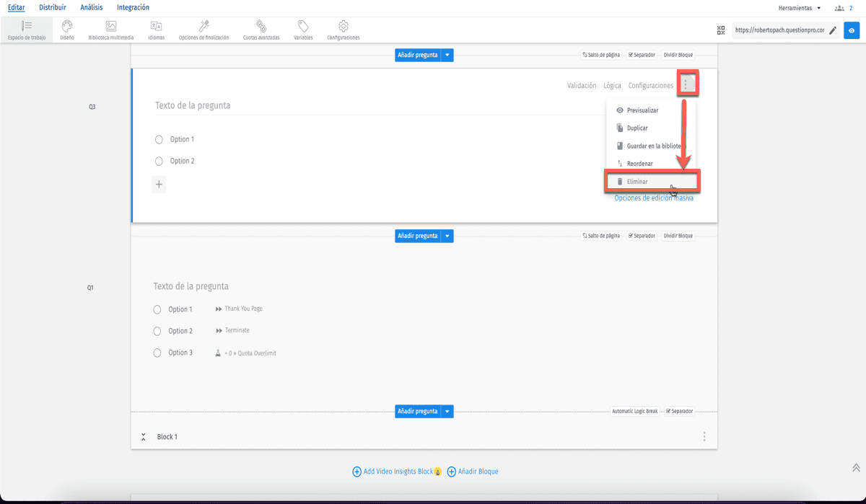Expand the Añadir pregunta dropdown arrow below Q3
Screen dimensions: 866x504
pos(447,236)
